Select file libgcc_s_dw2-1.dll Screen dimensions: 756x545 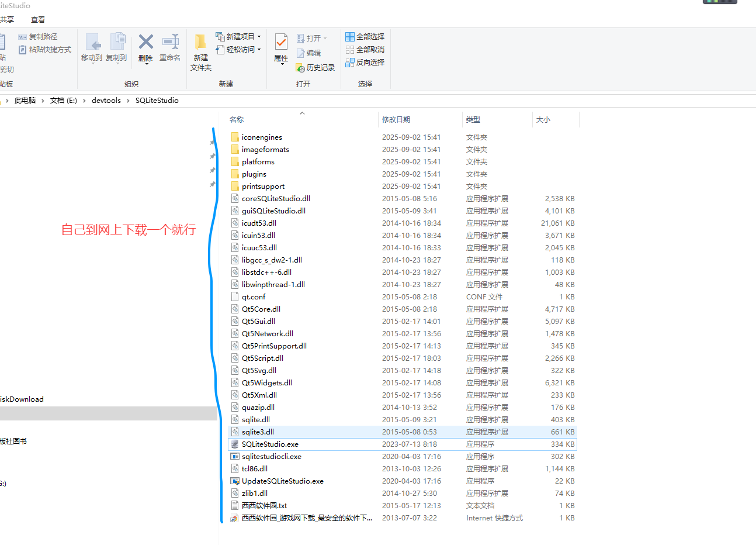(x=272, y=260)
